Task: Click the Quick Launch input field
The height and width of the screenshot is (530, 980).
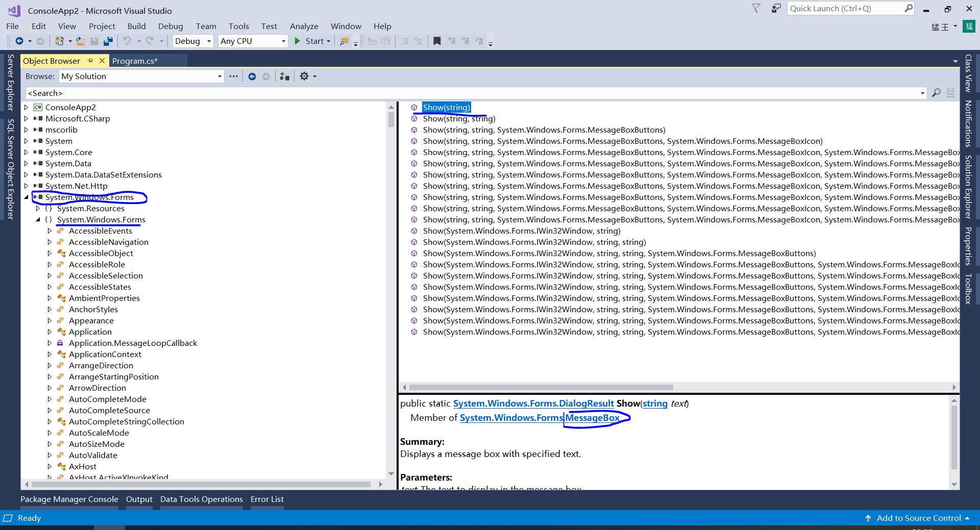Action: (845, 9)
